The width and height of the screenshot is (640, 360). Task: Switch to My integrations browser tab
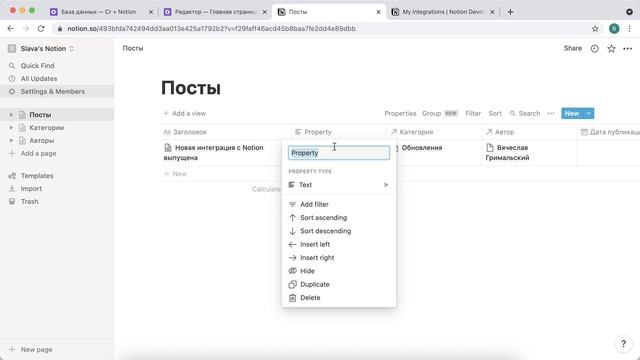443,12
